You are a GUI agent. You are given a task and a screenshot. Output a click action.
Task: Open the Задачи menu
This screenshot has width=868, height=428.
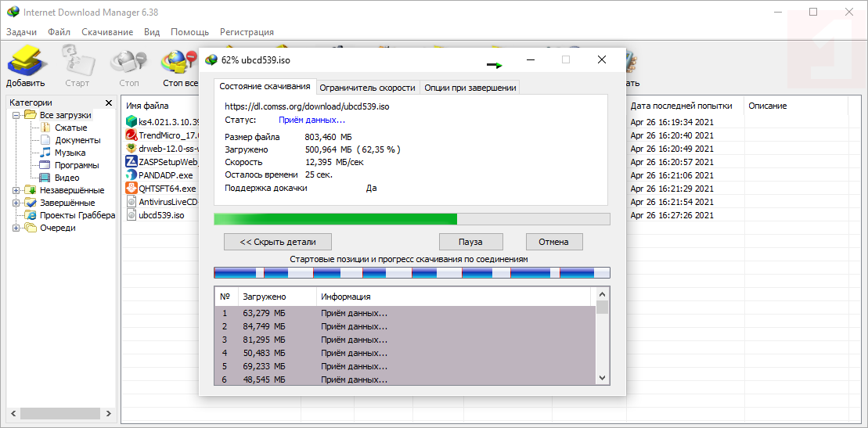(x=22, y=32)
